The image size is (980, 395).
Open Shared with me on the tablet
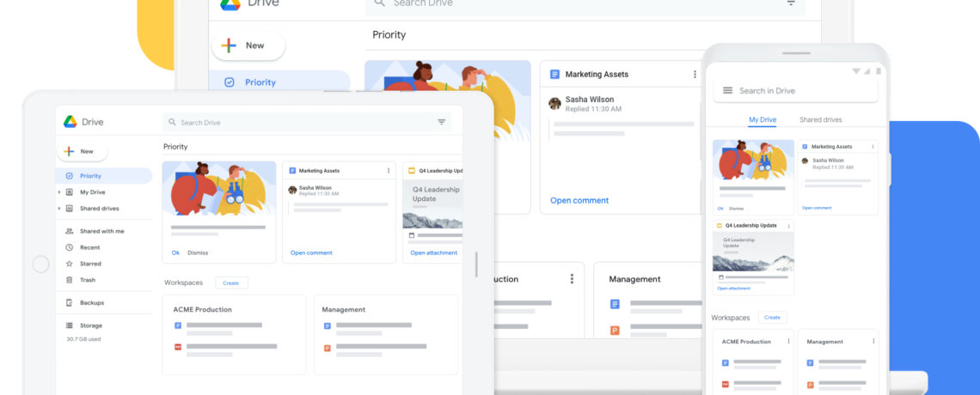101,231
